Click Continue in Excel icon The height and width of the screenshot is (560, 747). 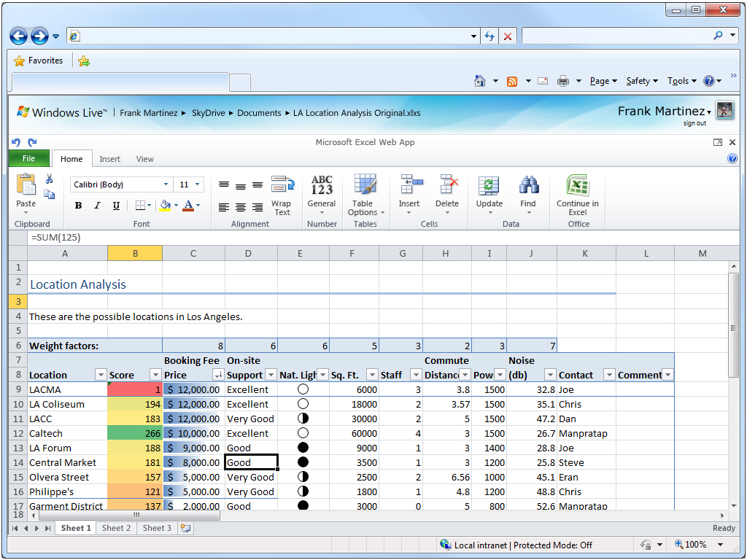578,186
